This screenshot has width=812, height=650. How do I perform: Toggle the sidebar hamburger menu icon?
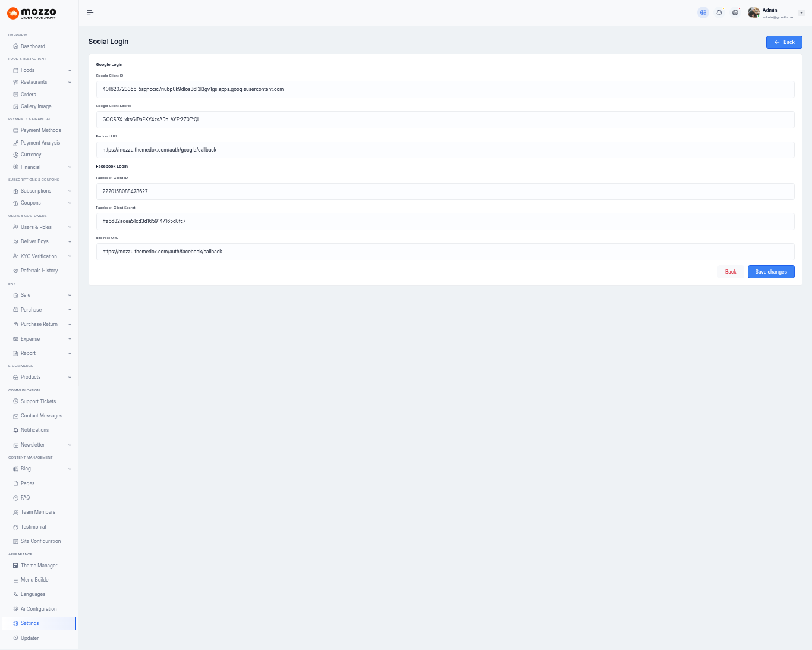point(90,12)
